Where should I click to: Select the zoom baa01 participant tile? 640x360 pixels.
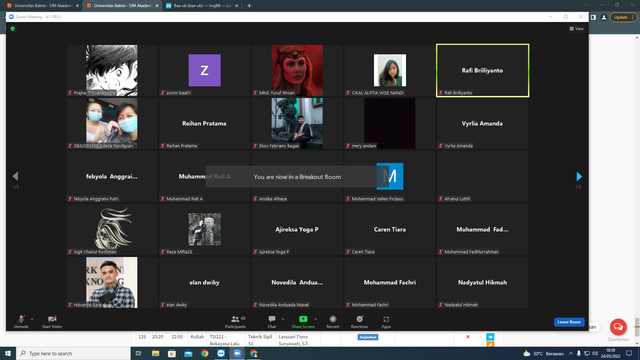click(x=204, y=70)
